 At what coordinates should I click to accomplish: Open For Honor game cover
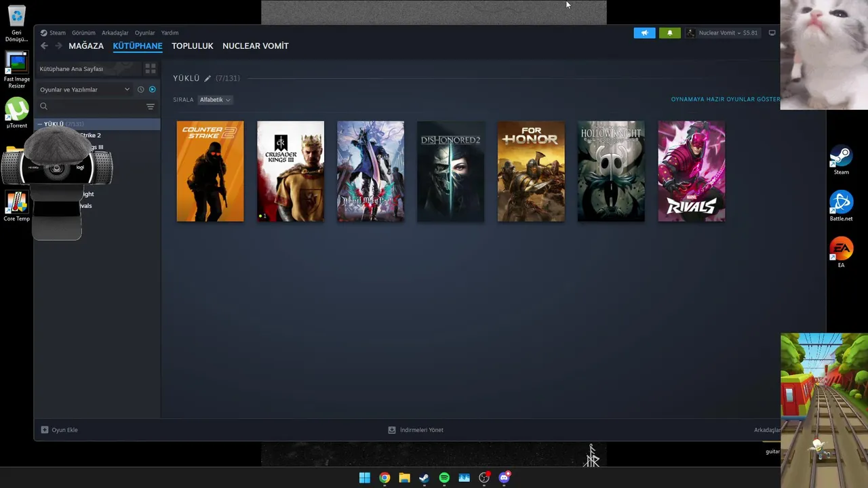click(531, 171)
